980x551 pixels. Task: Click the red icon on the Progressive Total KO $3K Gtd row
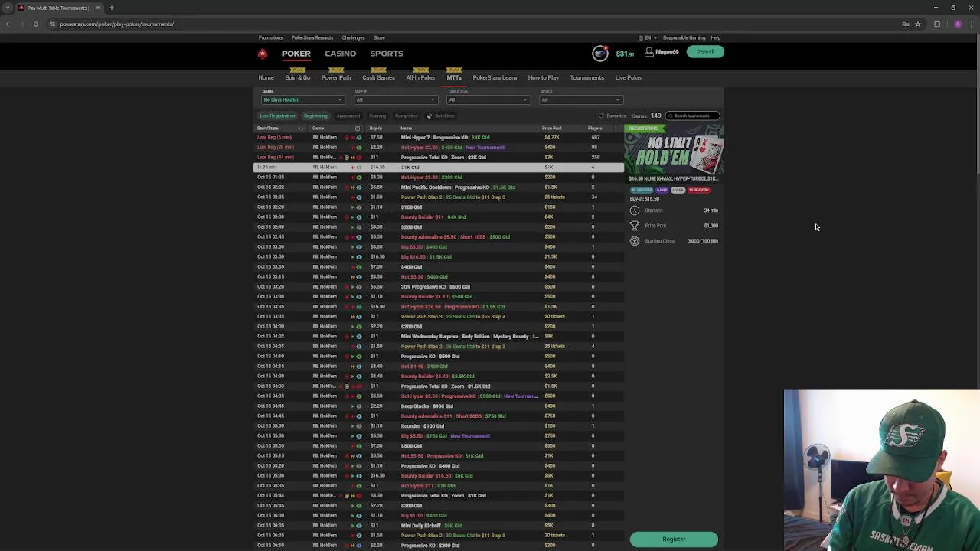[359, 158]
